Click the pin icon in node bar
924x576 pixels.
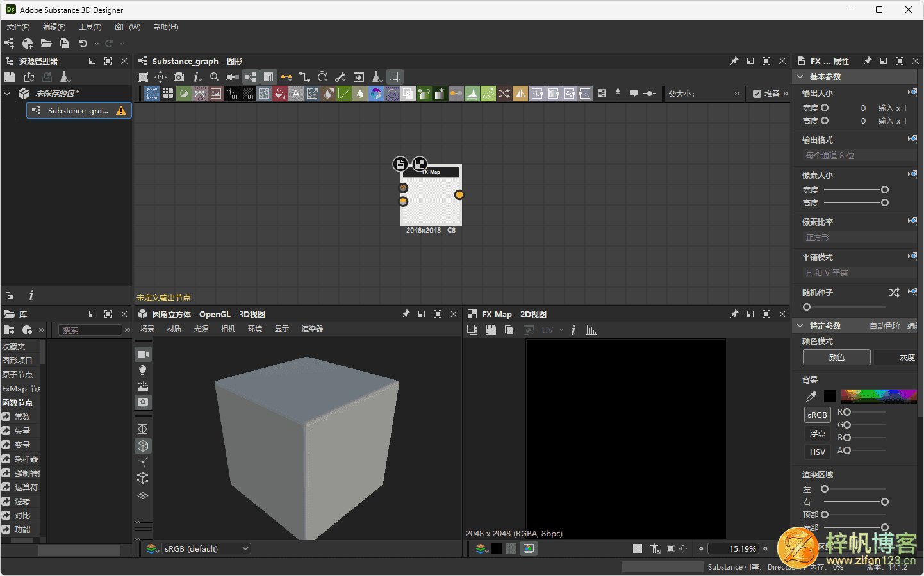(618, 93)
